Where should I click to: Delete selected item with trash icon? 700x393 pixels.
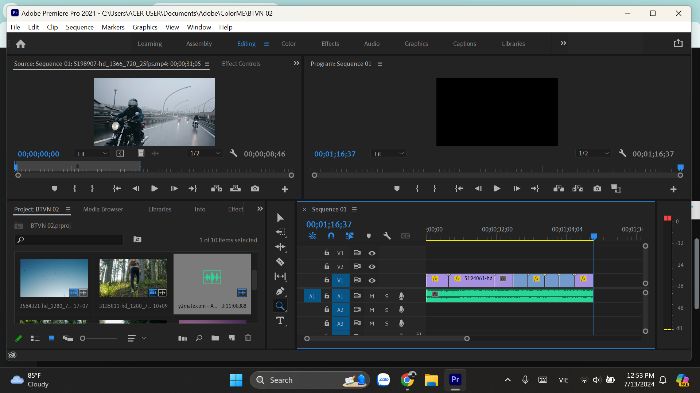tap(248, 338)
